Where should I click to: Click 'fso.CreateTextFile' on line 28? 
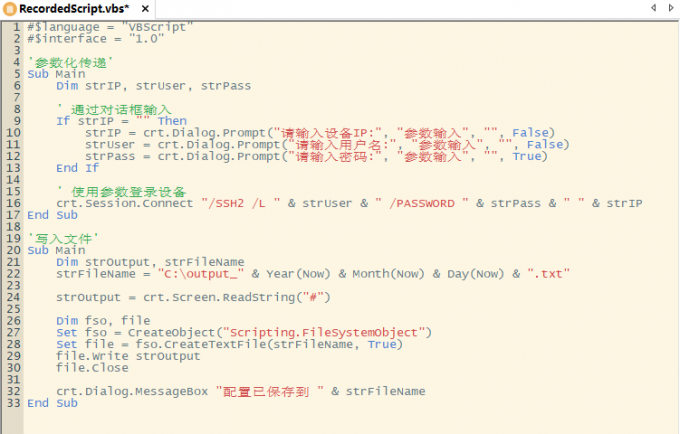point(201,344)
